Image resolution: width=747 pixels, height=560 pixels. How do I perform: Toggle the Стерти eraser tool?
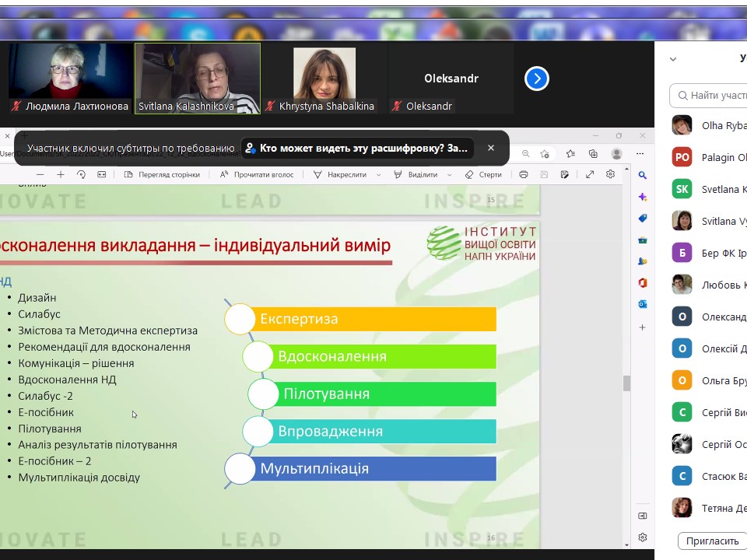483,175
